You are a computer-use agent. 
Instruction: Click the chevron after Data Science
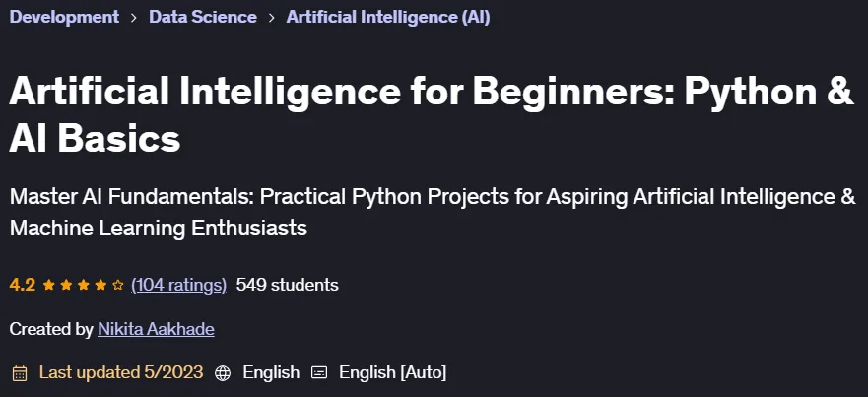pos(271,17)
